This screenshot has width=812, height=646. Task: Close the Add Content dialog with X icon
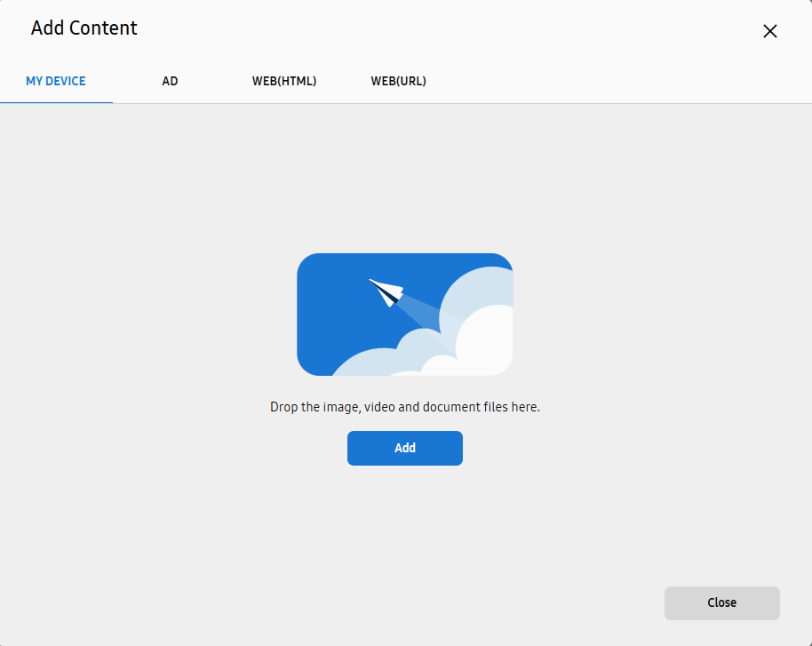tap(769, 31)
